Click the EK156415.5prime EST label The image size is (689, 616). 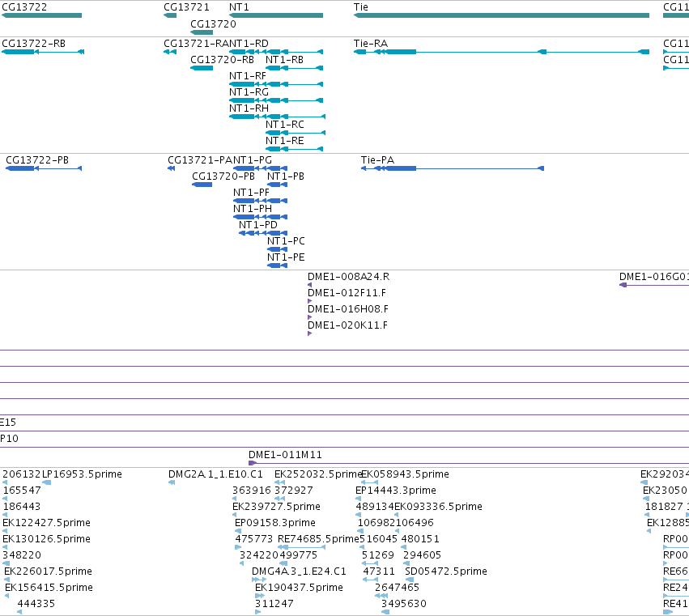[49, 588]
